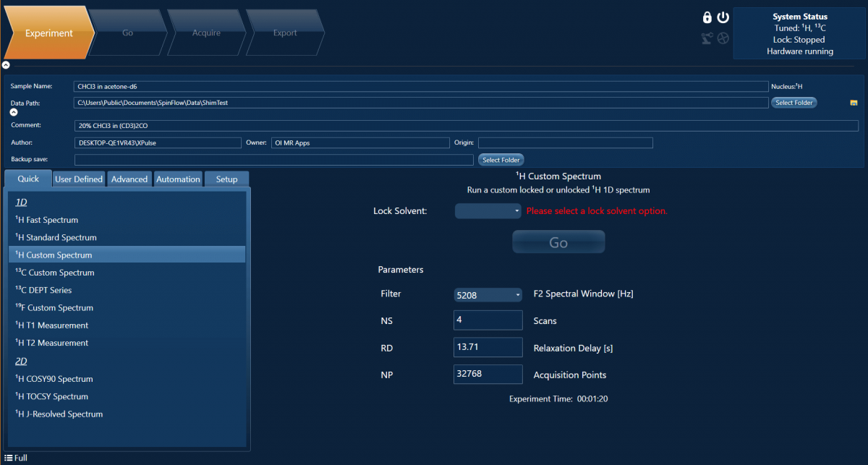The width and height of the screenshot is (868, 465).
Task: Click the padlock lock icon
Action: point(707,17)
